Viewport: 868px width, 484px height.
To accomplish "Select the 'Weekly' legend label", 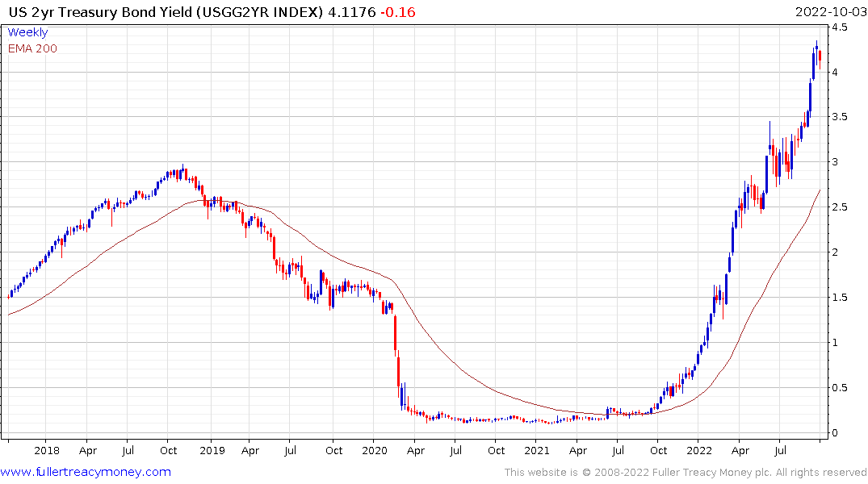I will (x=27, y=32).
